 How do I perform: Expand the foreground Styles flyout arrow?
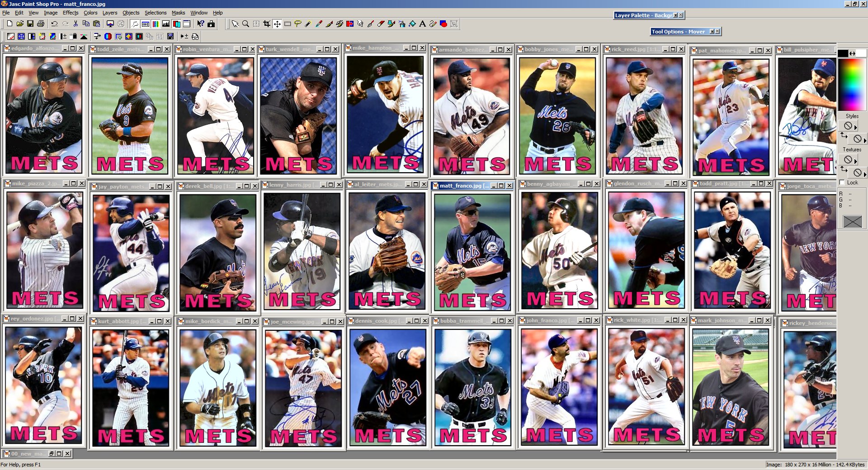856,127
